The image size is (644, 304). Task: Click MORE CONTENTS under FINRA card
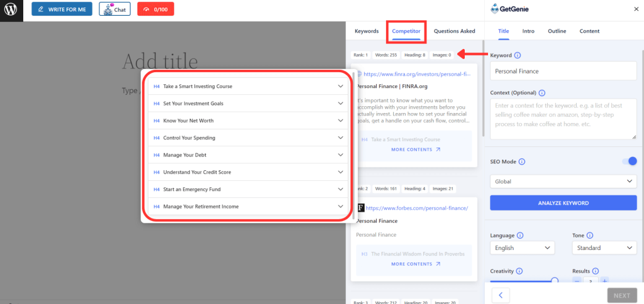pos(416,149)
